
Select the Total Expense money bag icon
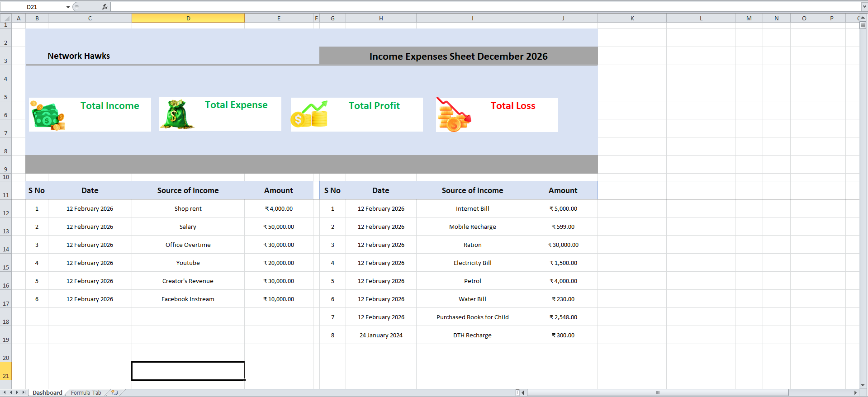coord(177,114)
